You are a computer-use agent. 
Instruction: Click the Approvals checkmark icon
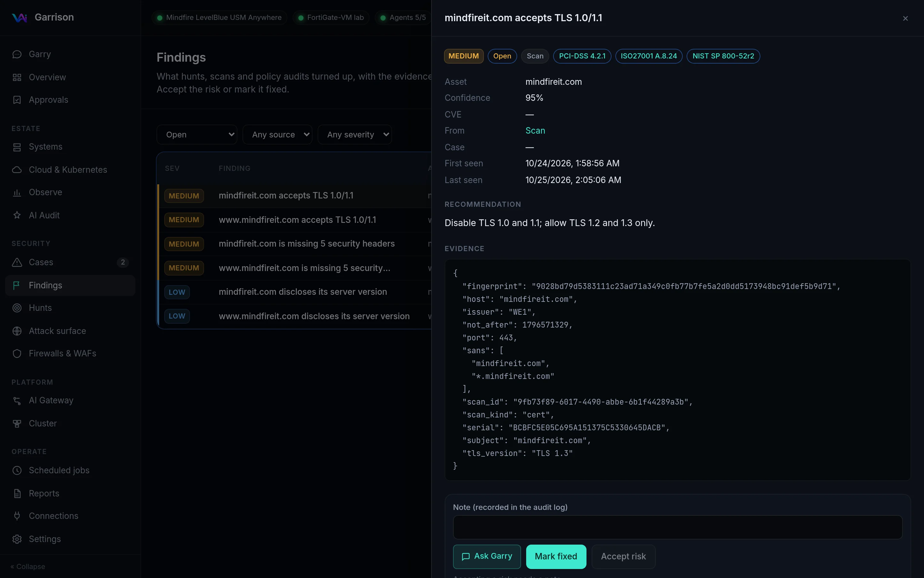(x=17, y=100)
